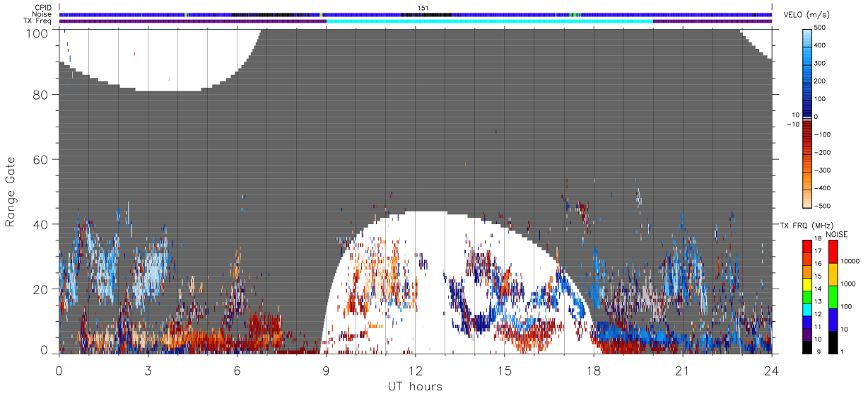Click the CPID label at top left
The height and width of the screenshot is (401, 868).
point(43,8)
